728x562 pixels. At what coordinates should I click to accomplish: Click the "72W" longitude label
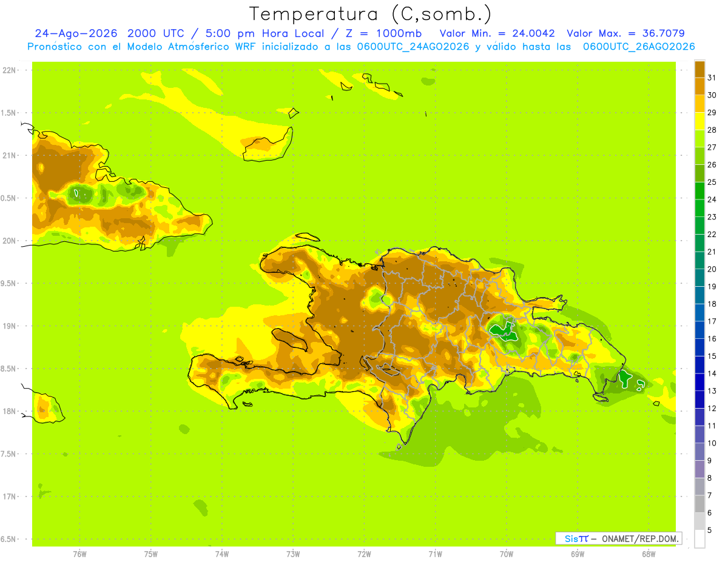364,554
